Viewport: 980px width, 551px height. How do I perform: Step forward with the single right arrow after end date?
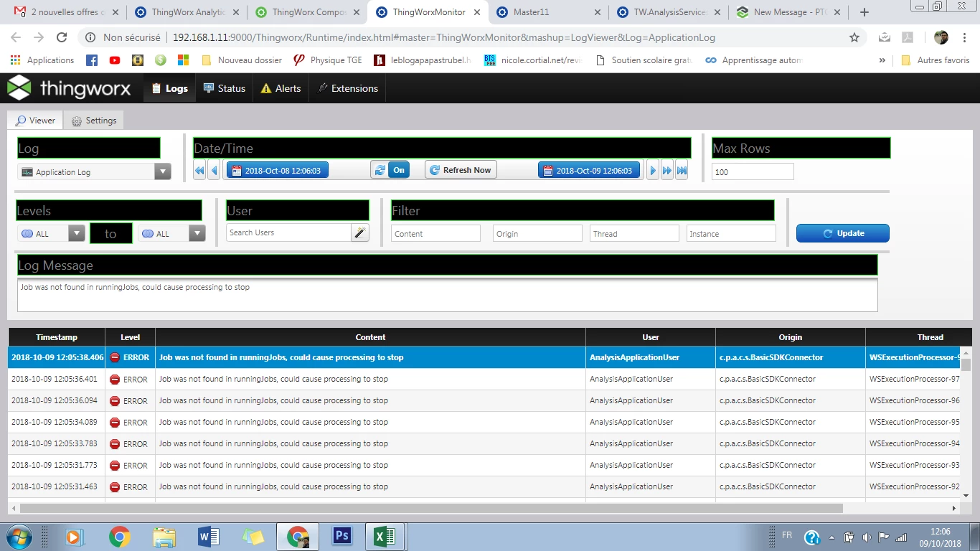pos(653,171)
